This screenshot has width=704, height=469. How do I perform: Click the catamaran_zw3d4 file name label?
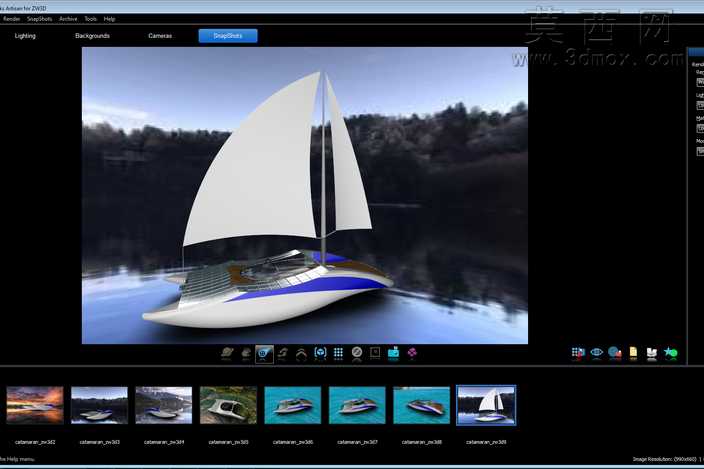coord(164,442)
